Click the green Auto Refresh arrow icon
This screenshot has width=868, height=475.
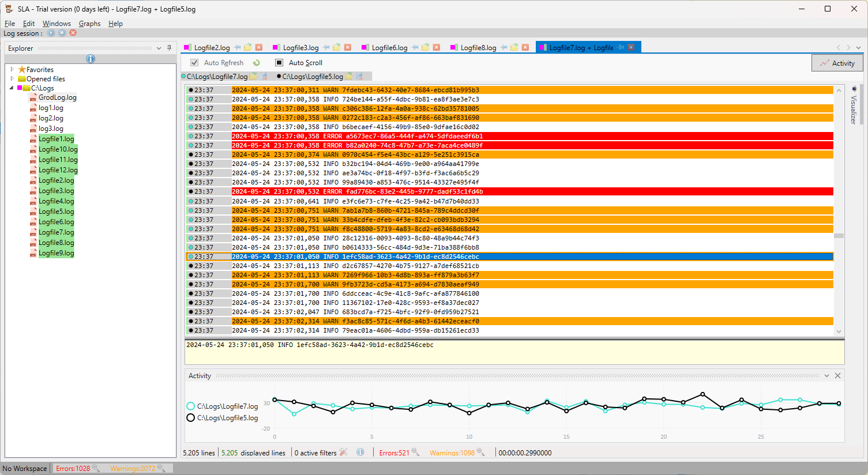coord(256,63)
